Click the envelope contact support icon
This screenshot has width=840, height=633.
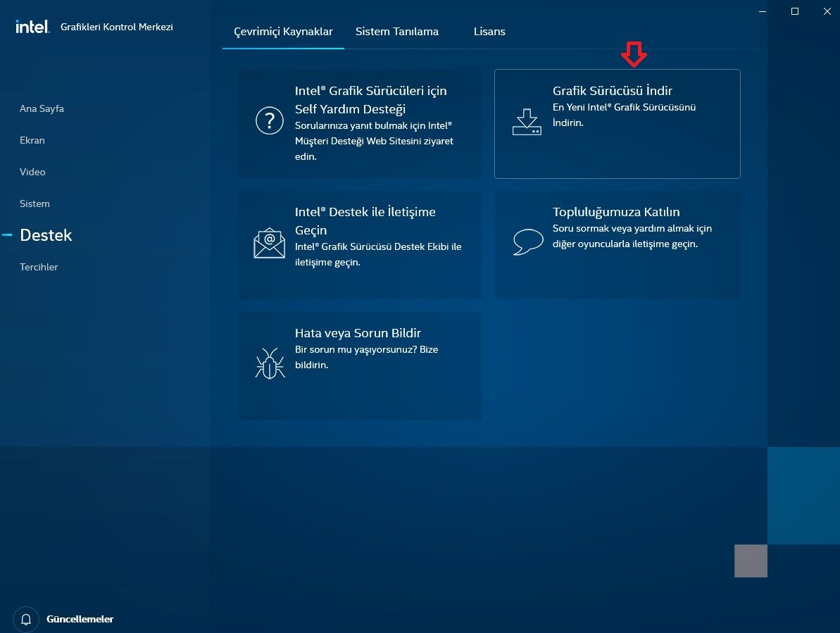point(269,243)
